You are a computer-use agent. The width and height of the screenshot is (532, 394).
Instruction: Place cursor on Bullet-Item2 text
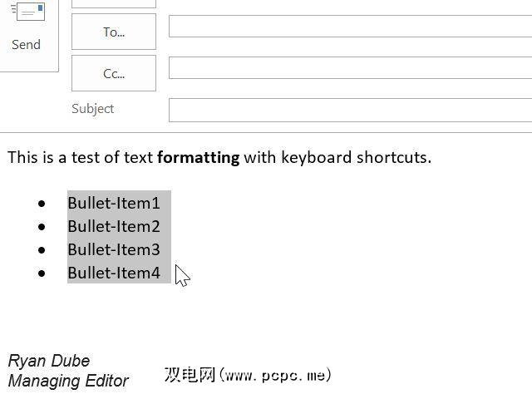[x=113, y=226]
